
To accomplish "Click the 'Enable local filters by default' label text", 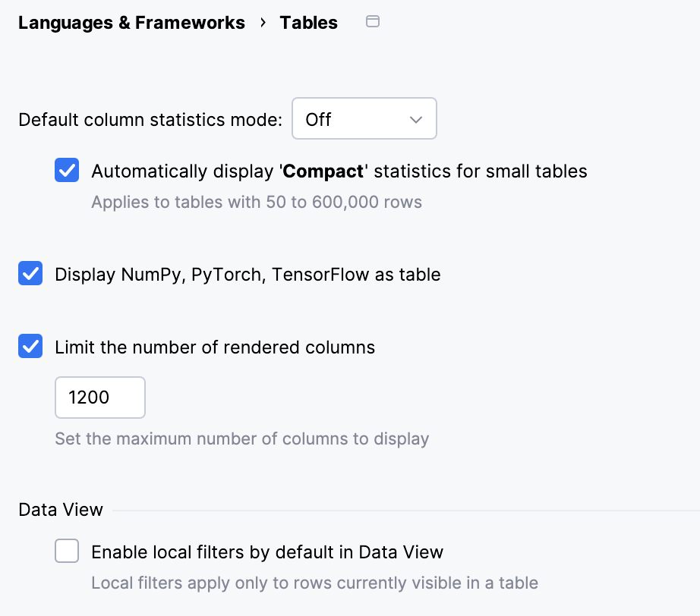I will pos(267,552).
